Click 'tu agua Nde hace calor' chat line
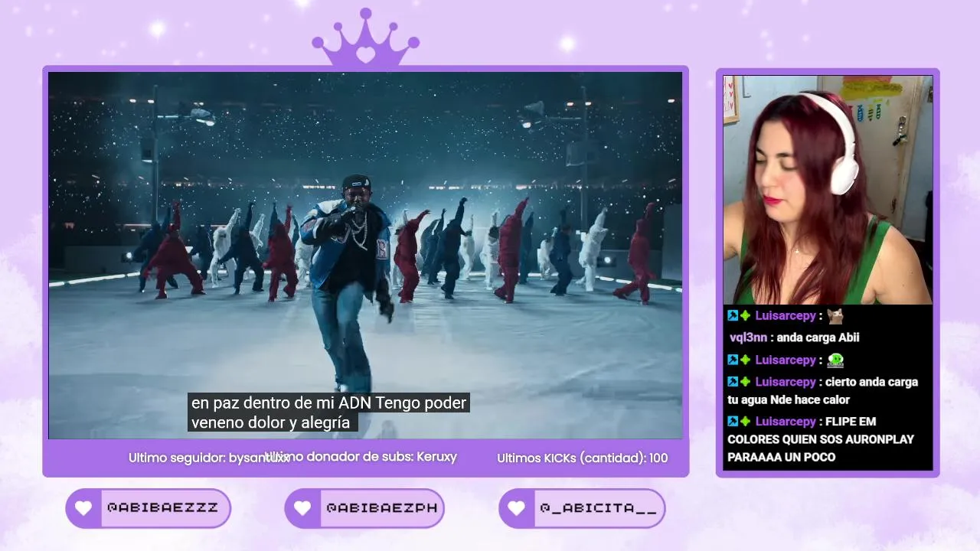 (789, 399)
